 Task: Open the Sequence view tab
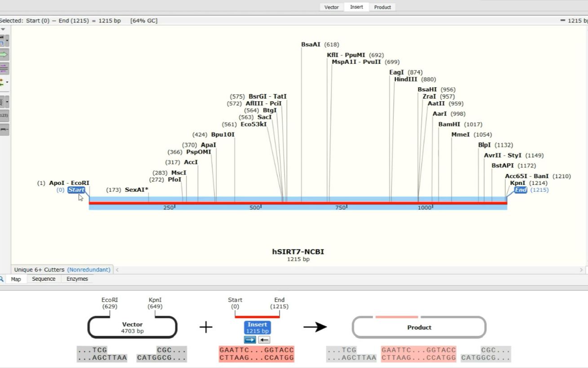(x=44, y=279)
